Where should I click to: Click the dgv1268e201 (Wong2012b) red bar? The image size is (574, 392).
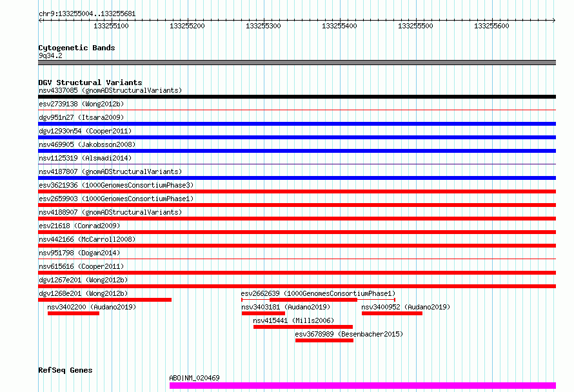[x=104, y=300]
